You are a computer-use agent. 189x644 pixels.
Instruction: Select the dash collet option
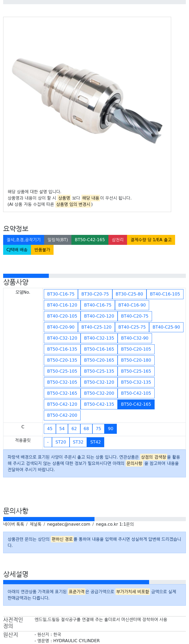(x=48, y=442)
